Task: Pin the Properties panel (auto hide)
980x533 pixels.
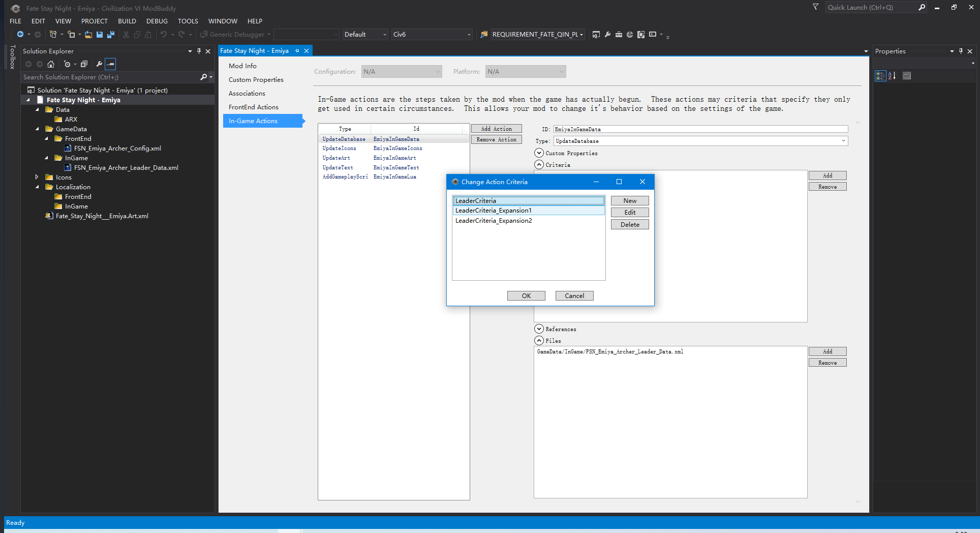Action: pyautogui.click(x=961, y=51)
